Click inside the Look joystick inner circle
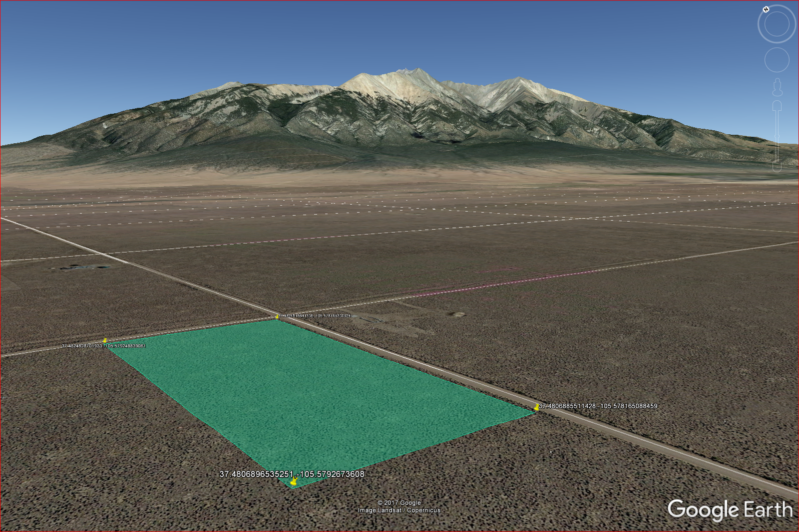 pyautogui.click(x=777, y=24)
